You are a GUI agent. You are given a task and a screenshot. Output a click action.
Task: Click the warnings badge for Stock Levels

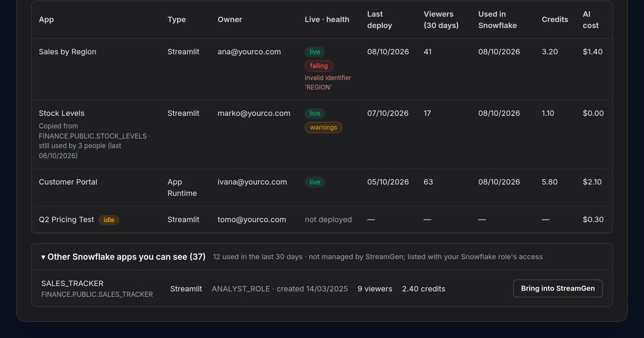point(323,128)
